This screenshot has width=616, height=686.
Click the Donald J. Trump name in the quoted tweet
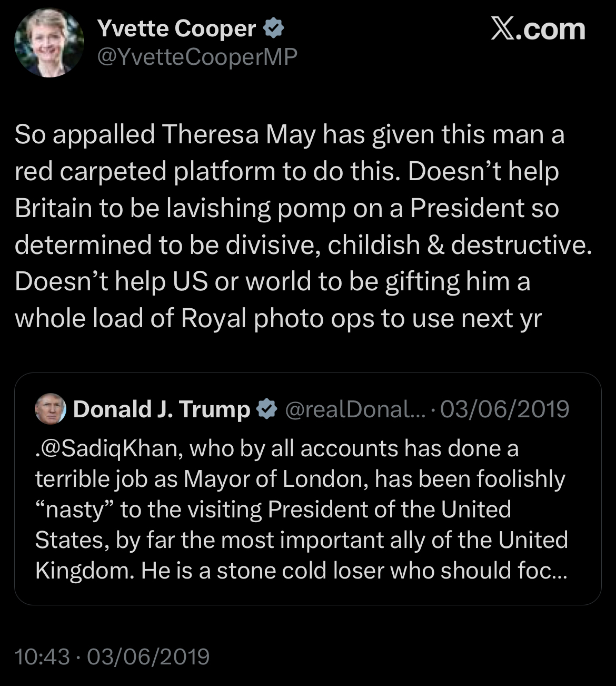point(161,409)
